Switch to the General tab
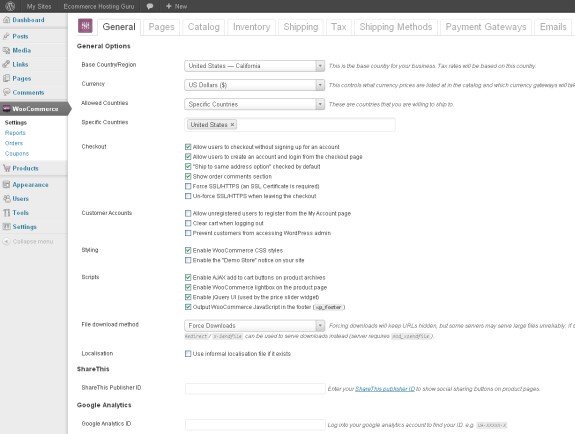 click(119, 27)
